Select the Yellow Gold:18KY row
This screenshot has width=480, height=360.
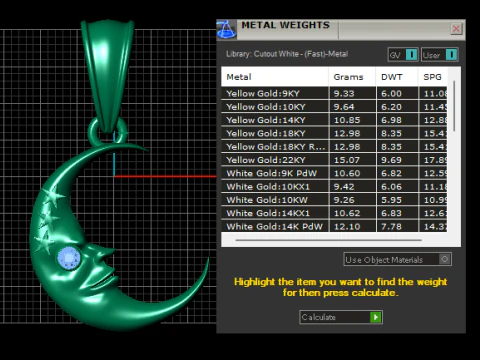pos(334,133)
